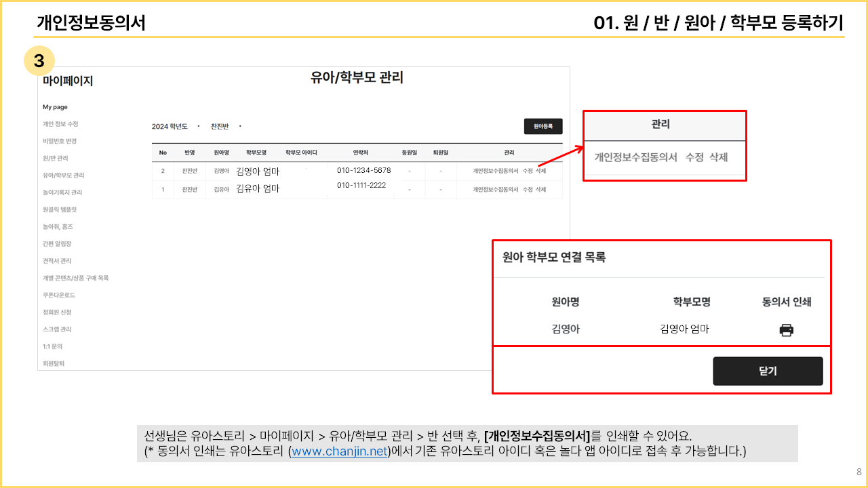Go to 비밀번호 변경 menu item

60,141
